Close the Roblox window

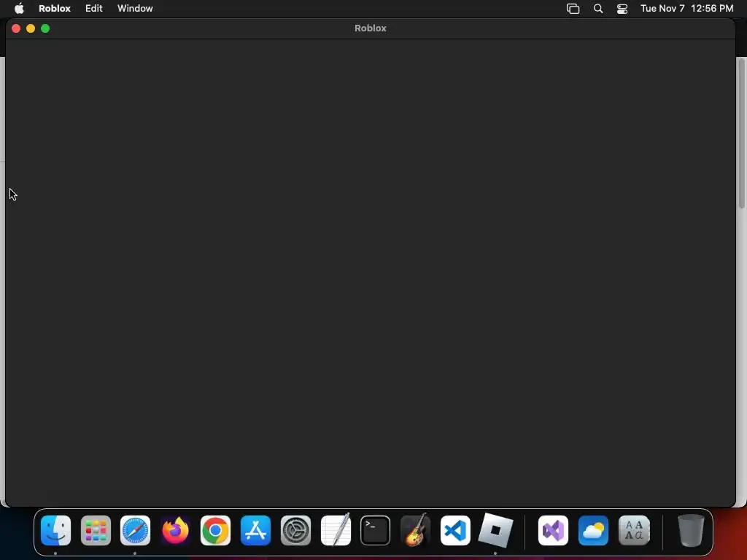click(16, 28)
